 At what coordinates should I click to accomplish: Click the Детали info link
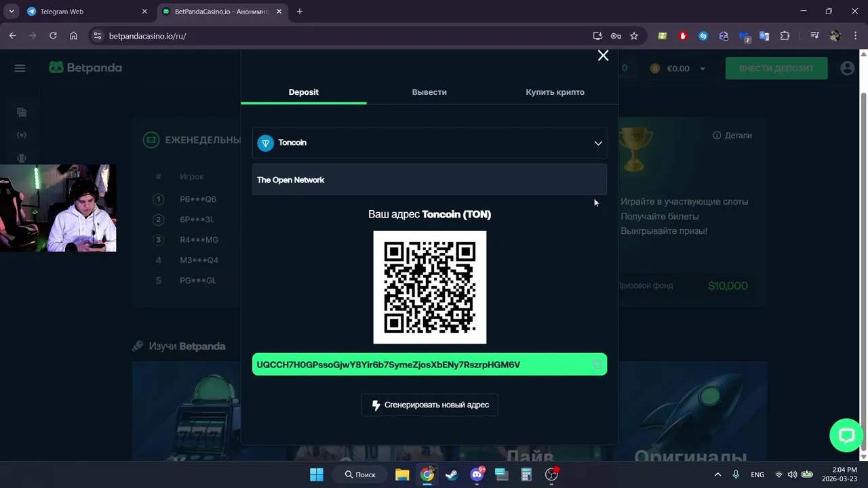click(732, 136)
